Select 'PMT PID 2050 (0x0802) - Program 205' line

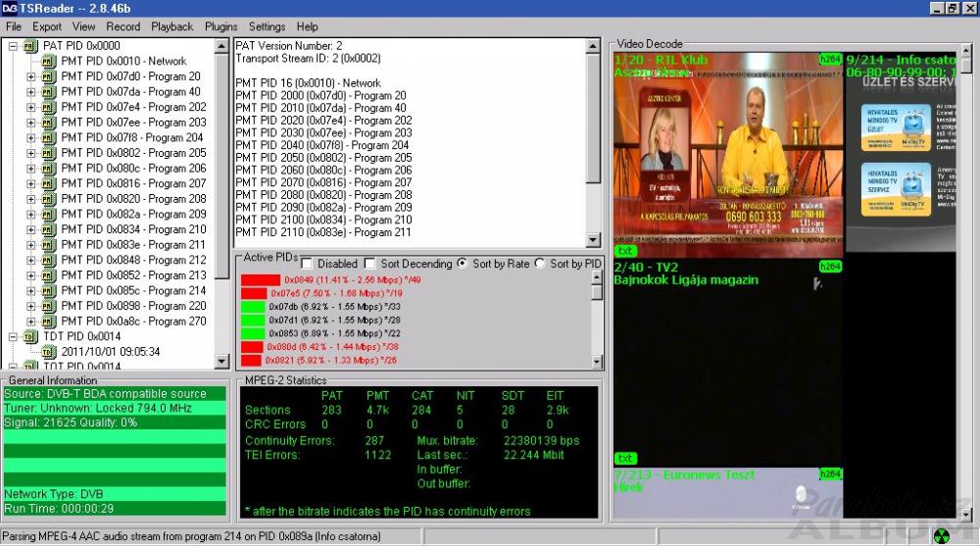(x=323, y=158)
